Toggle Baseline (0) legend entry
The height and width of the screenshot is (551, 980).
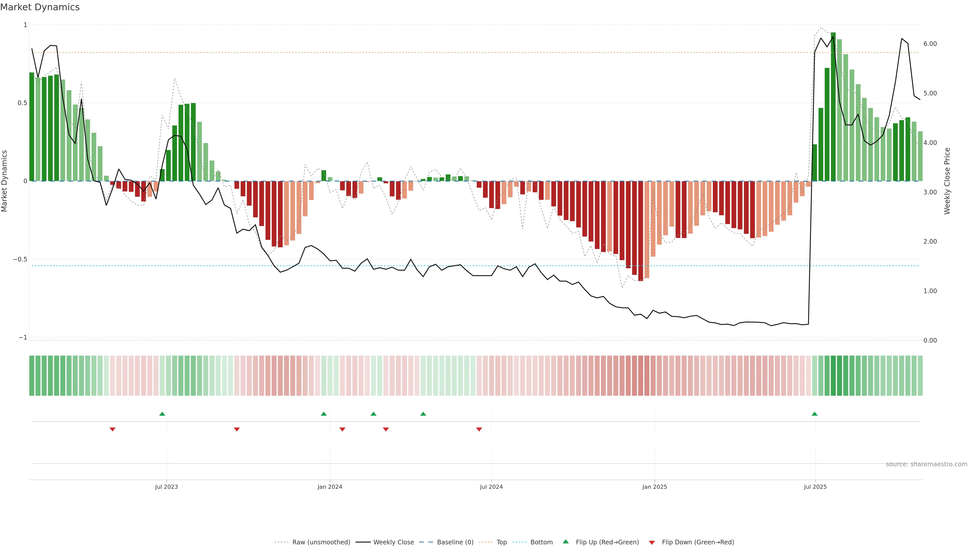coord(455,542)
